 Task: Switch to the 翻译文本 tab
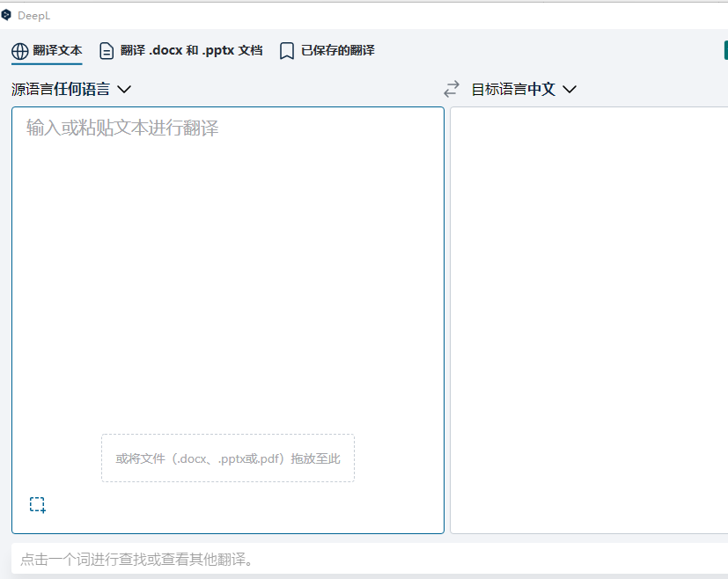click(57, 51)
